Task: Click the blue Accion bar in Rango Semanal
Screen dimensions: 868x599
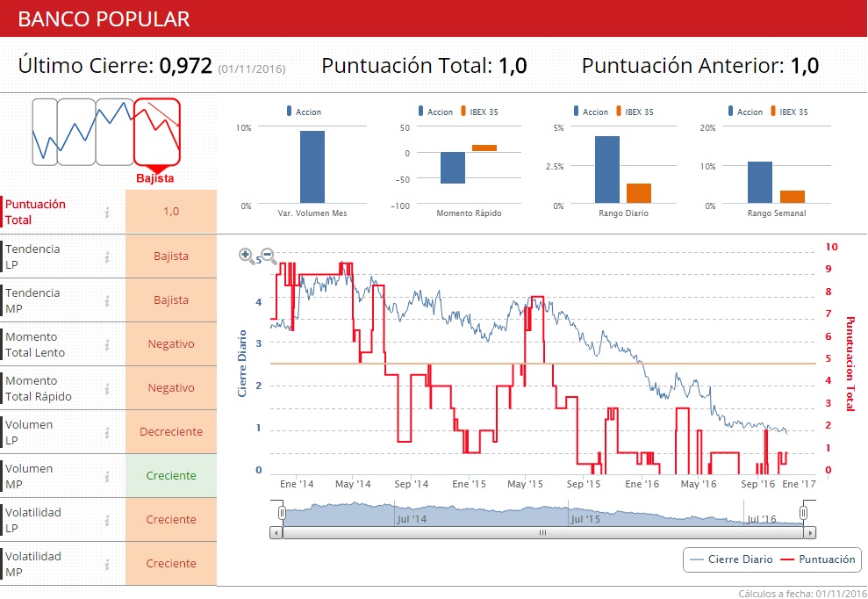Action: tap(760, 183)
